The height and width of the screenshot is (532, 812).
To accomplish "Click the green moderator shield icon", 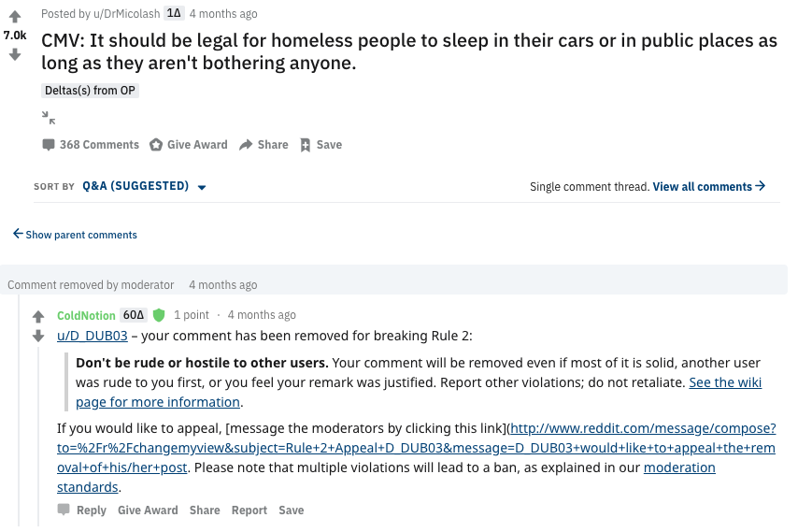I will (159, 315).
